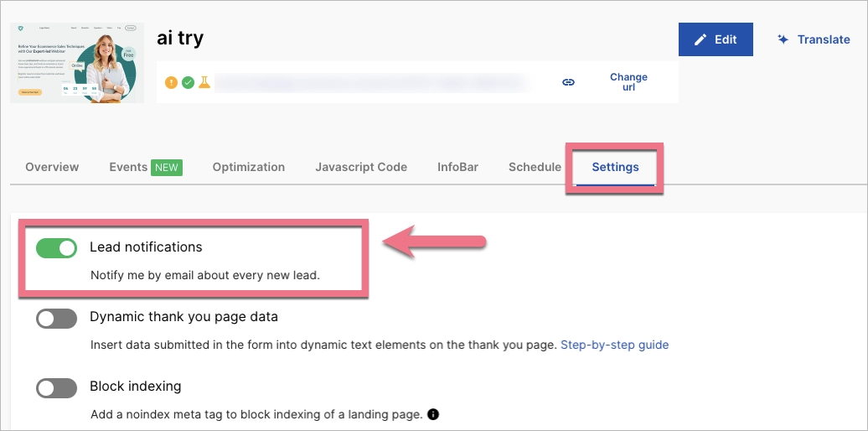Click the Change url link
Screen dimensions: 868x431
[628, 82]
